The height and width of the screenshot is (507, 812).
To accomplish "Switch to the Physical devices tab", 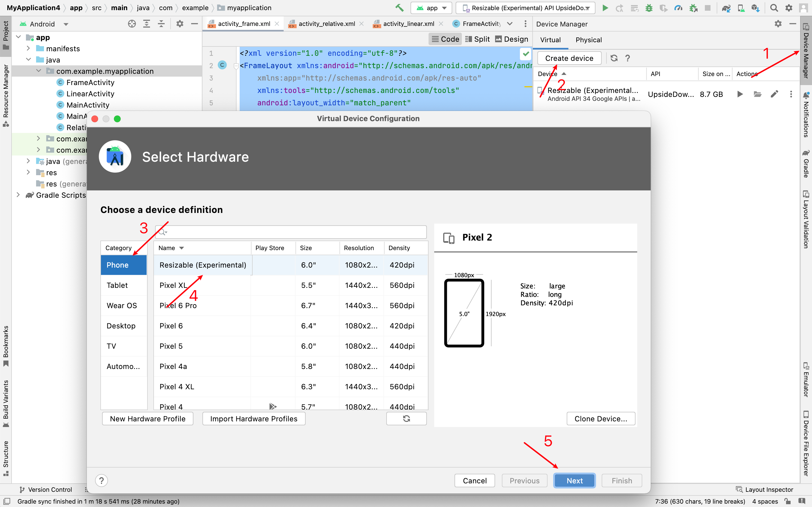I will [588, 40].
